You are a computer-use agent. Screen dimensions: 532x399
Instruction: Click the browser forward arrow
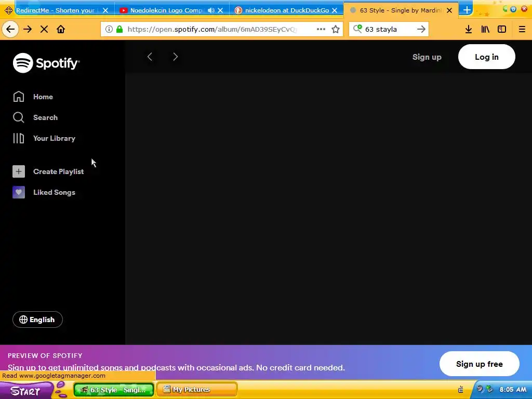pos(28,29)
